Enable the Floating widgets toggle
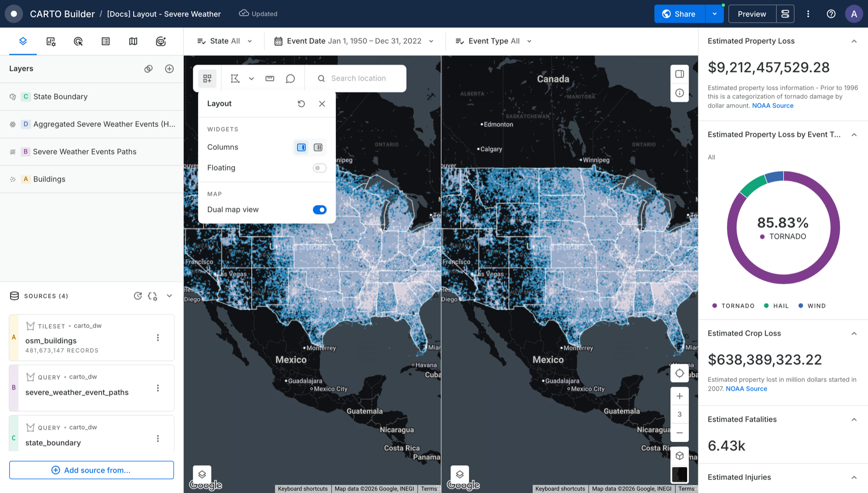Screen dimensions: 868x493 tap(319, 168)
